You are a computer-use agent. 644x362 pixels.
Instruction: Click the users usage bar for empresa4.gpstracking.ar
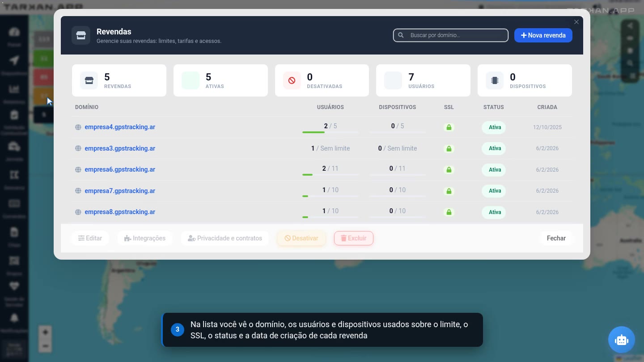click(x=330, y=132)
